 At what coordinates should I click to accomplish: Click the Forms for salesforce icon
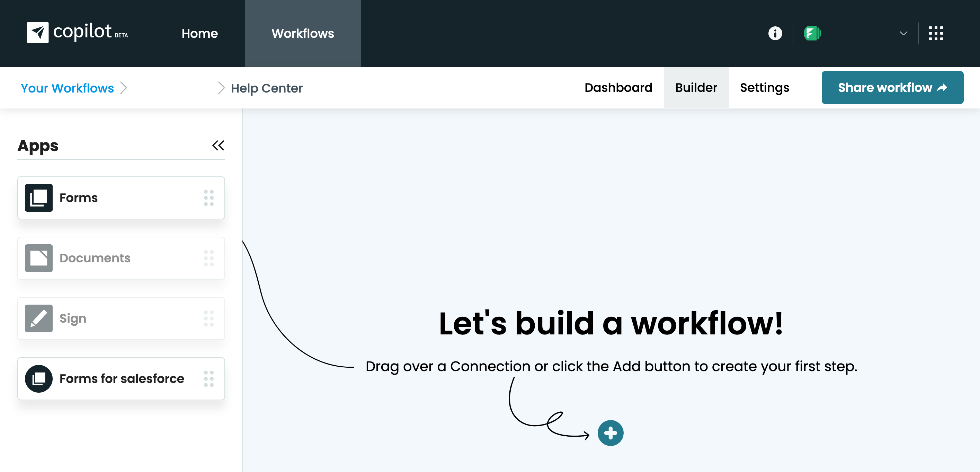click(39, 378)
